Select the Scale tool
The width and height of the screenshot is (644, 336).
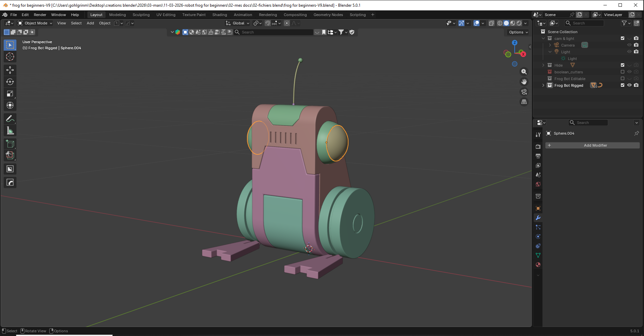click(x=10, y=94)
